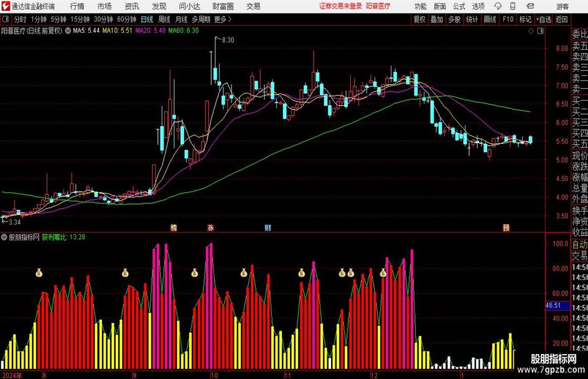Screen dimensions: 588x379
Task: Open the 问小达 menu
Action: [x=189, y=6]
